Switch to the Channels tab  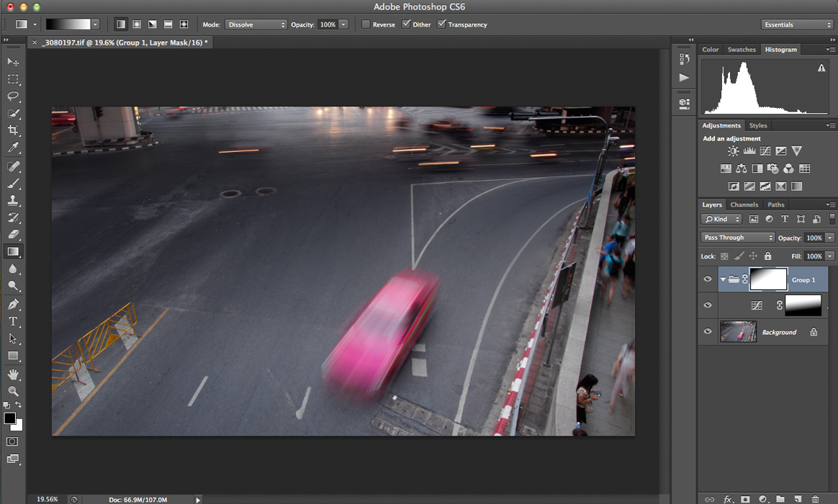pyautogui.click(x=744, y=204)
